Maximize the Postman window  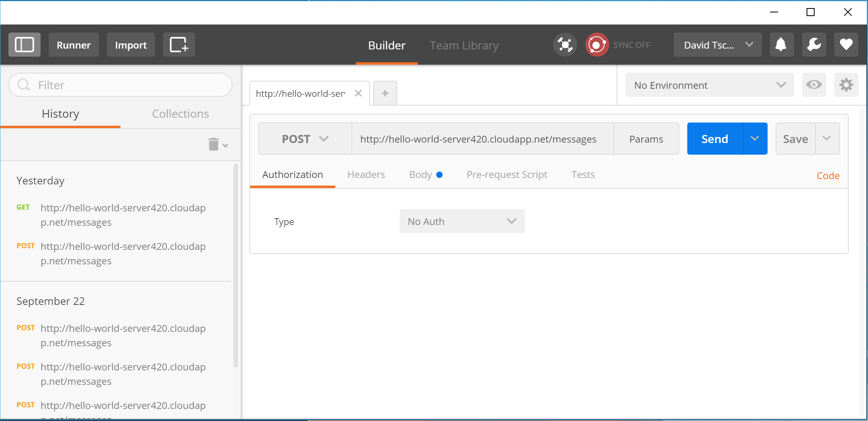[x=811, y=12]
